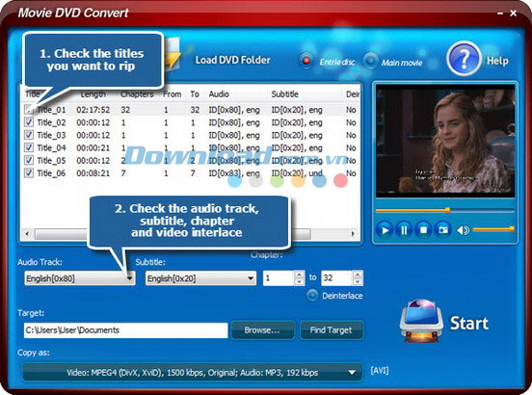
Task: Click the Audio column header
Action: (x=219, y=93)
